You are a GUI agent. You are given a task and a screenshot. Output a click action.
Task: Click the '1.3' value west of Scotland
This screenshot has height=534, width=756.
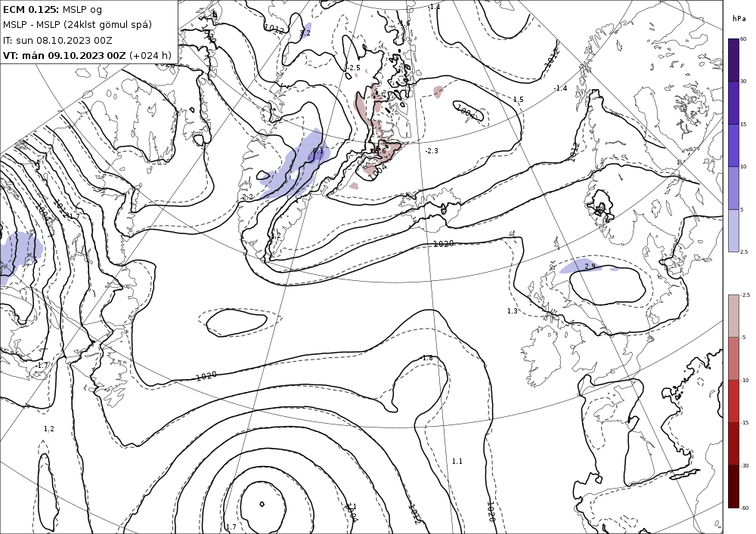click(x=512, y=311)
